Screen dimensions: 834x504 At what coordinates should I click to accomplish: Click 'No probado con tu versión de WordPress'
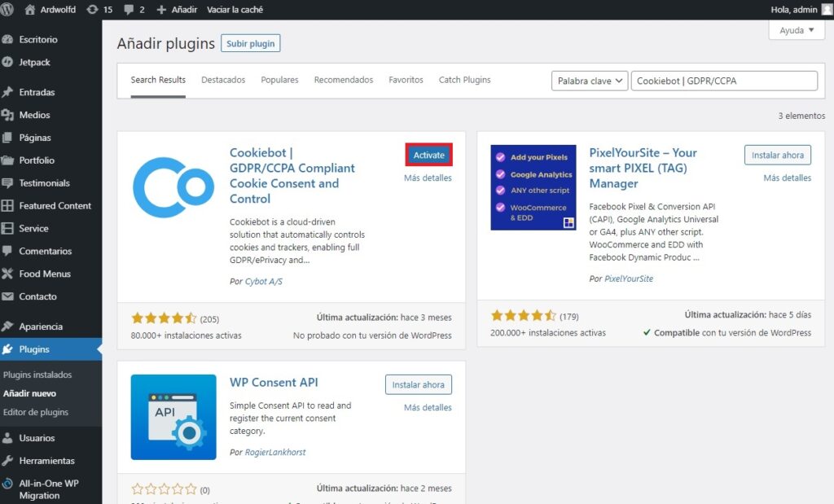tap(372, 335)
